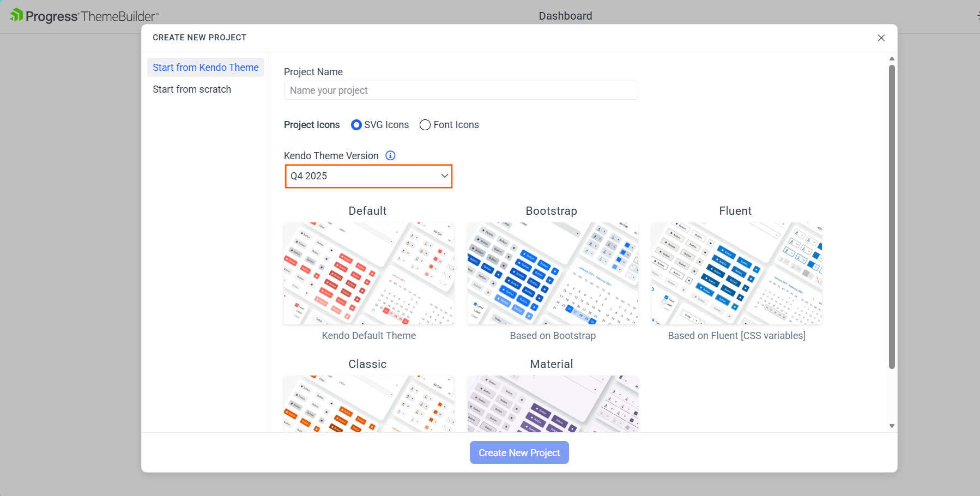
Task: Click the 'Based on Bootstrap' caption
Action: coord(553,336)
